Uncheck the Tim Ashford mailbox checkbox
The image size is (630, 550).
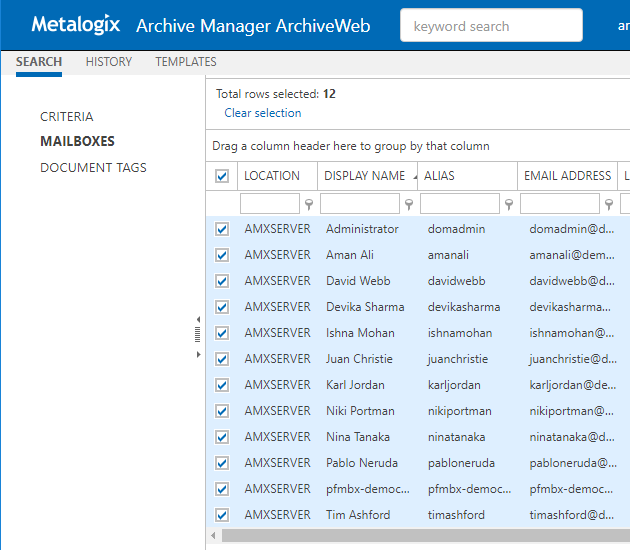222,515
